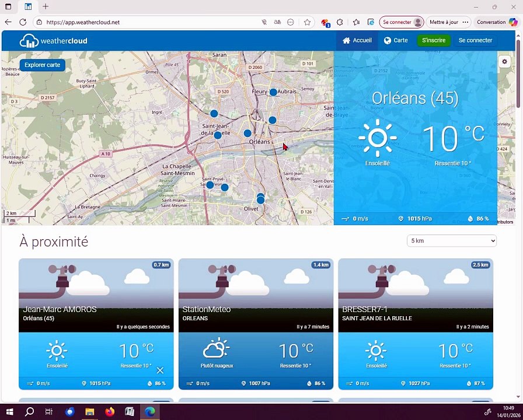Click the 1.4 km distance badge

[321, 265]
